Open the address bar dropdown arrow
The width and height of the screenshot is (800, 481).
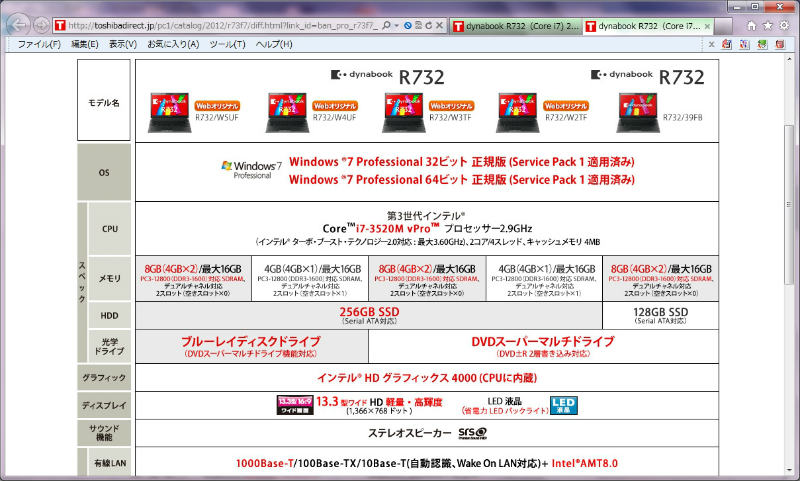pos(396,26)
